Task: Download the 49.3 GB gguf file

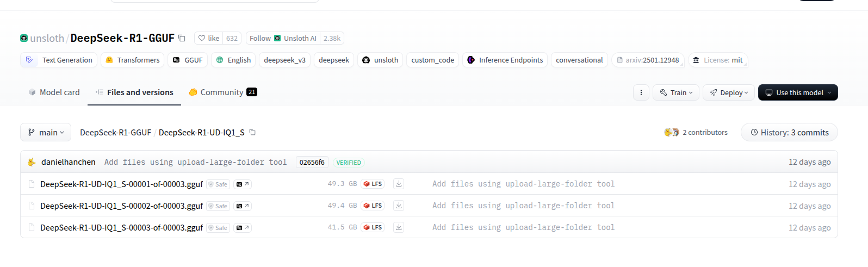Action: (399, 184)
